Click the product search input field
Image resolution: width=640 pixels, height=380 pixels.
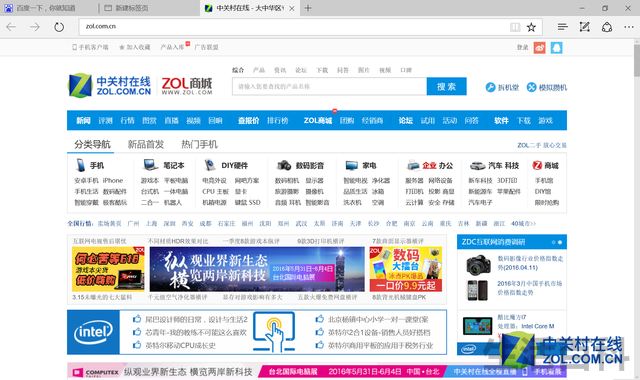[329, 87]
